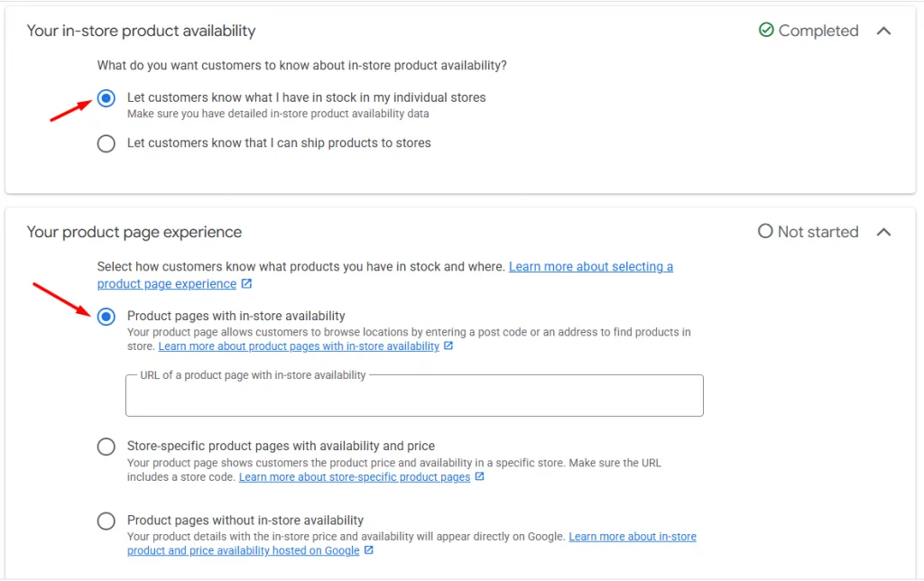This screenshot has width=924, height=581.
Task: Collapse the in-store product availability section
Action: click(x=884, y=31)
